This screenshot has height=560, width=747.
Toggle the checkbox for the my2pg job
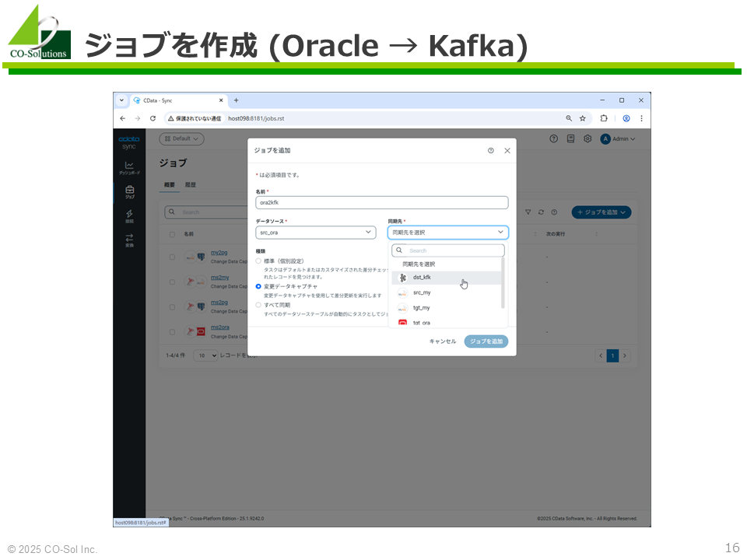(x=172, y=257)
